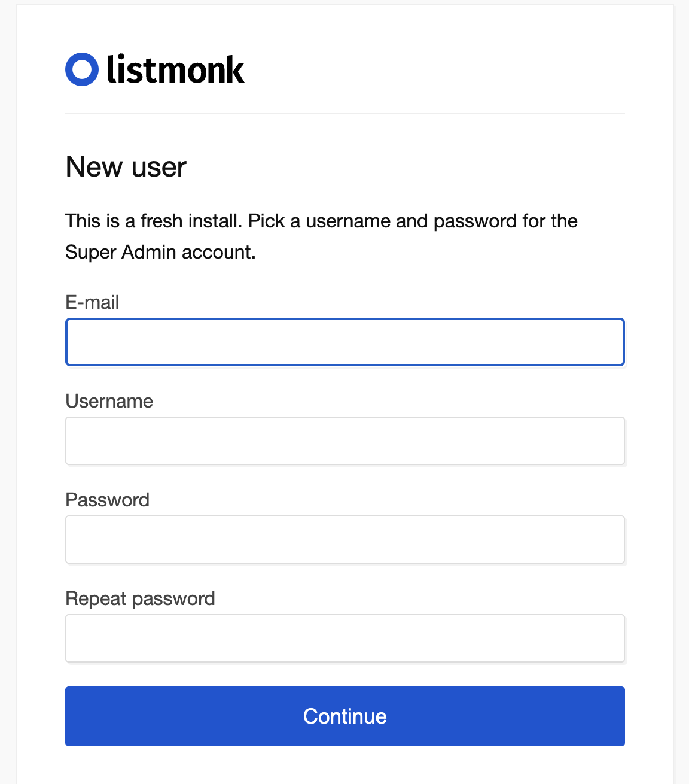Click the Password field label

[107, 500]
